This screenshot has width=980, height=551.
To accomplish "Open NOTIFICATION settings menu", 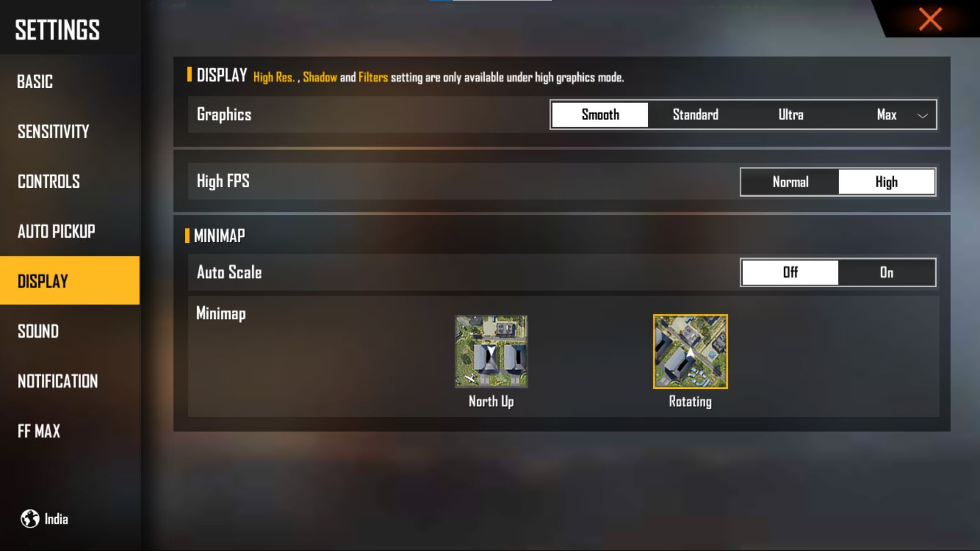I will [57, 382].
